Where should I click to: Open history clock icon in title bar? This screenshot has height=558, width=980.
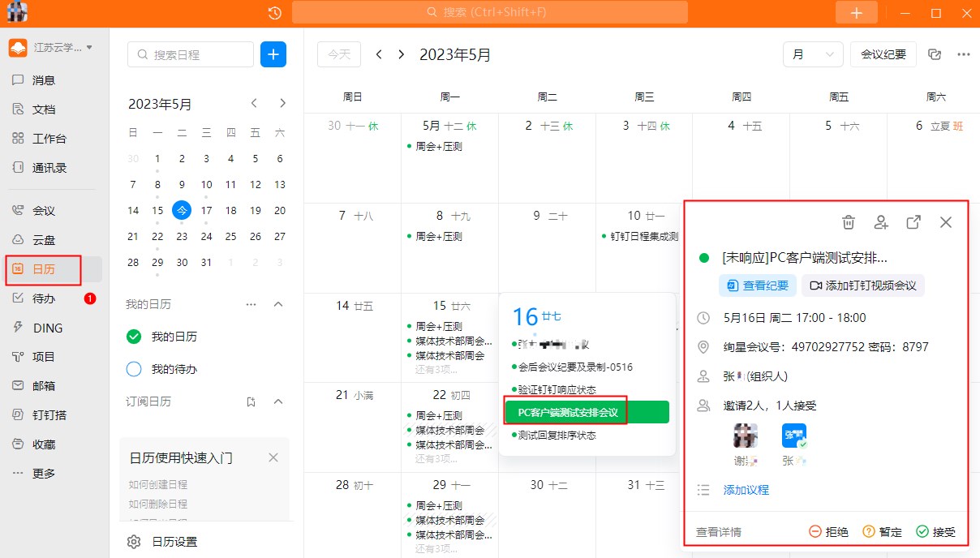coord(275,12)
